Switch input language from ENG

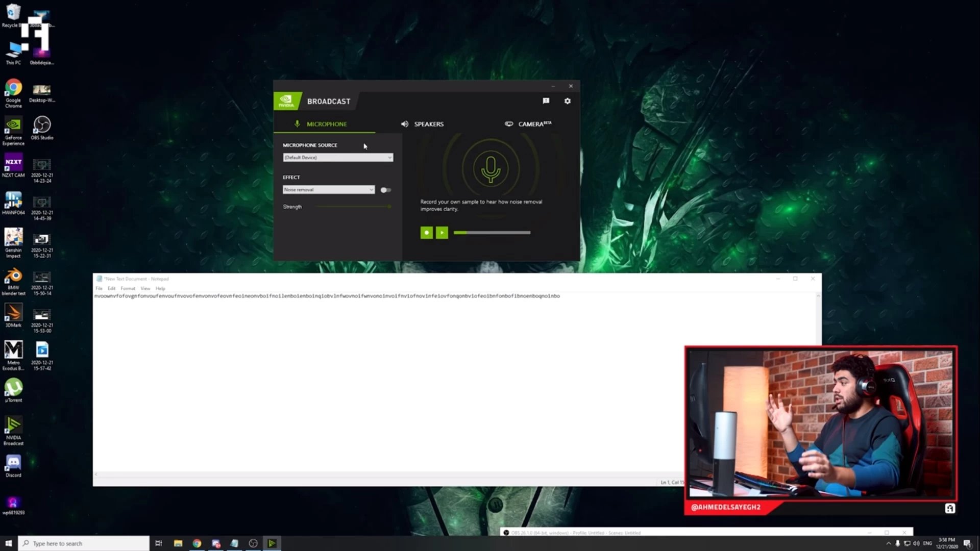coord(927,543)
